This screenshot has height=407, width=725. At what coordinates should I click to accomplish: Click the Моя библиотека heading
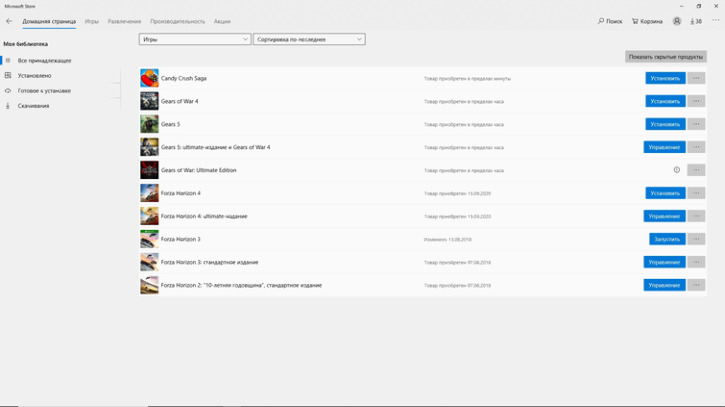25,44
